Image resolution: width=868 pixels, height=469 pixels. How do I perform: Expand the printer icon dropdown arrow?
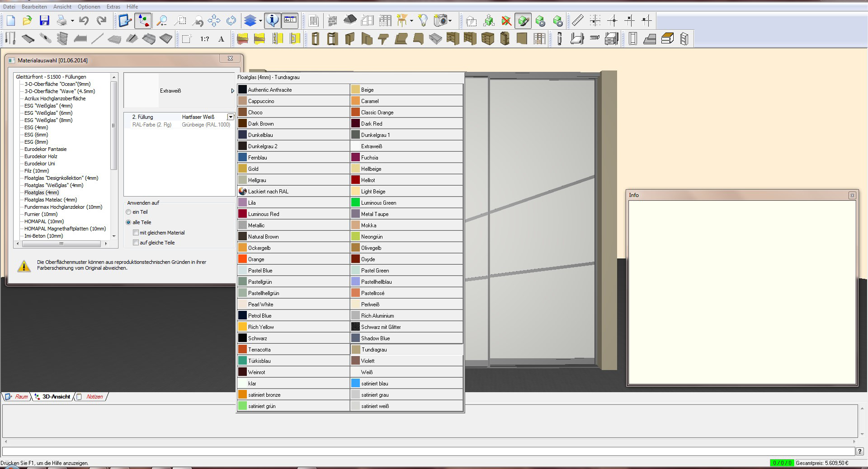(72, 21)
